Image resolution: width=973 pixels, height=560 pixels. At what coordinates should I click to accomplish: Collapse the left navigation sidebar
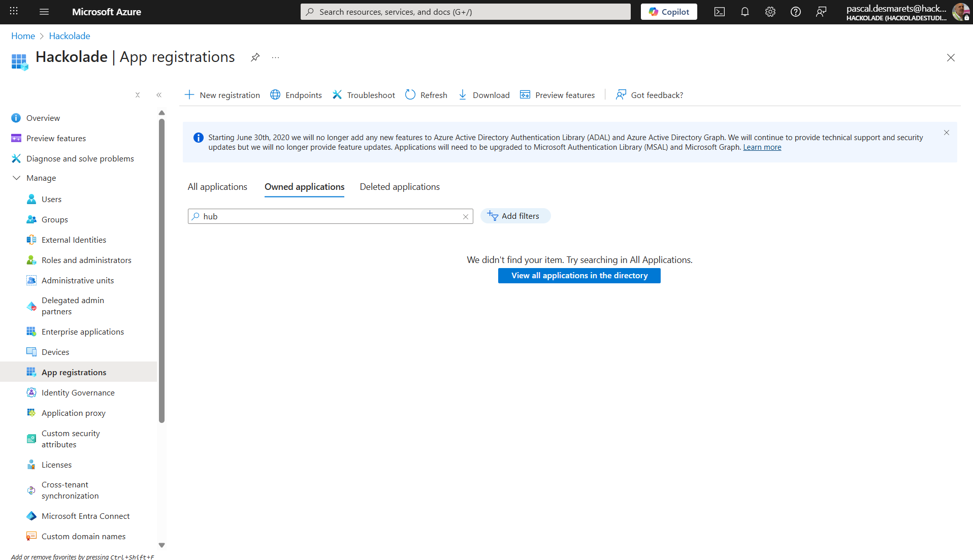coord(159,94)
